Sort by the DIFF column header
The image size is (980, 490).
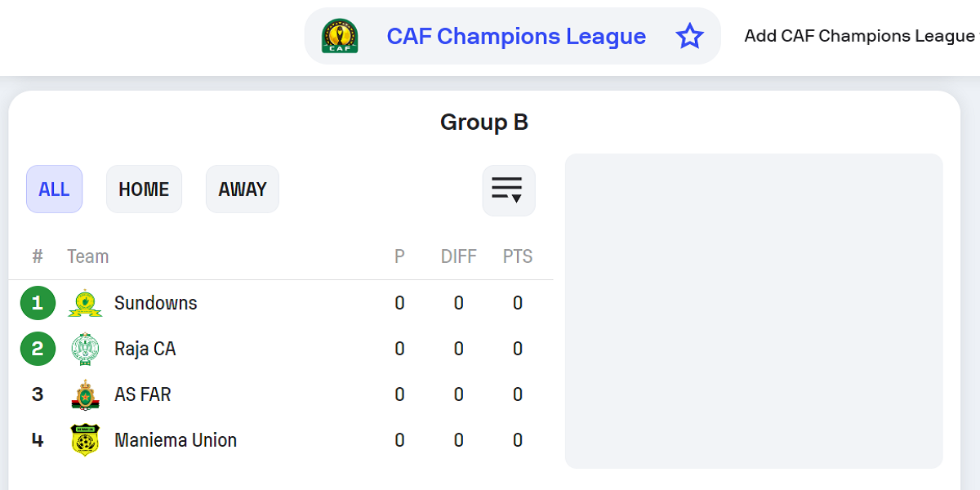(459, 256)
